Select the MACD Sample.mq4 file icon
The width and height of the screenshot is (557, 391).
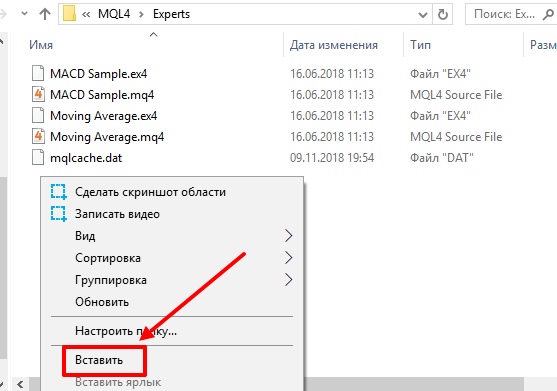[38, 94]
